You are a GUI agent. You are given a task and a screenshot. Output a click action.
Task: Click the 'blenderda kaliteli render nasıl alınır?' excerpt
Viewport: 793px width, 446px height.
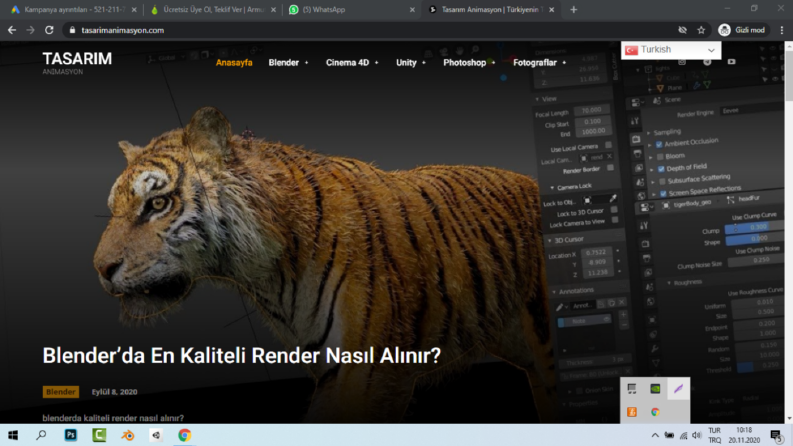113,418
